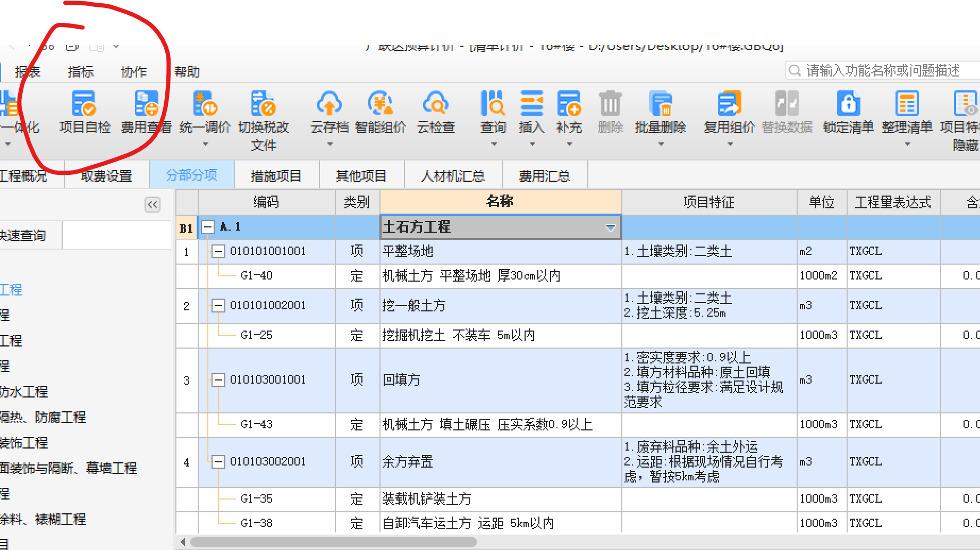Select quota code G1-40
Image resolution: width=980 pixels, height=550 pixels.
click(257, 276)
